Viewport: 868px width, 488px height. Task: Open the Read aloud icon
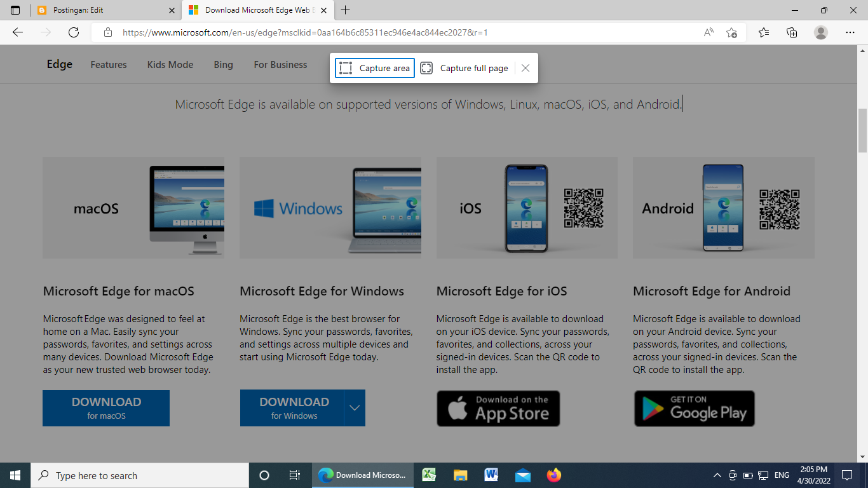click(x=709, y=32)
